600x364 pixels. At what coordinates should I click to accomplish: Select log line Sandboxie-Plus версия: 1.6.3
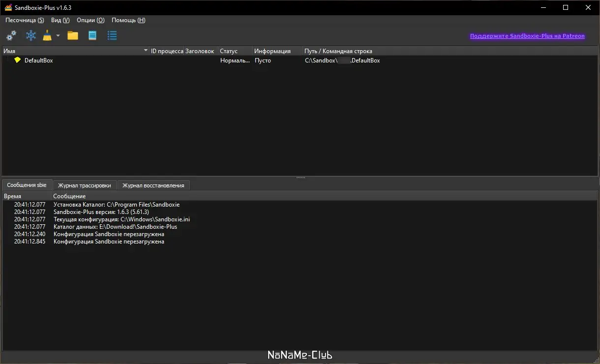click(x=101, y=212)
